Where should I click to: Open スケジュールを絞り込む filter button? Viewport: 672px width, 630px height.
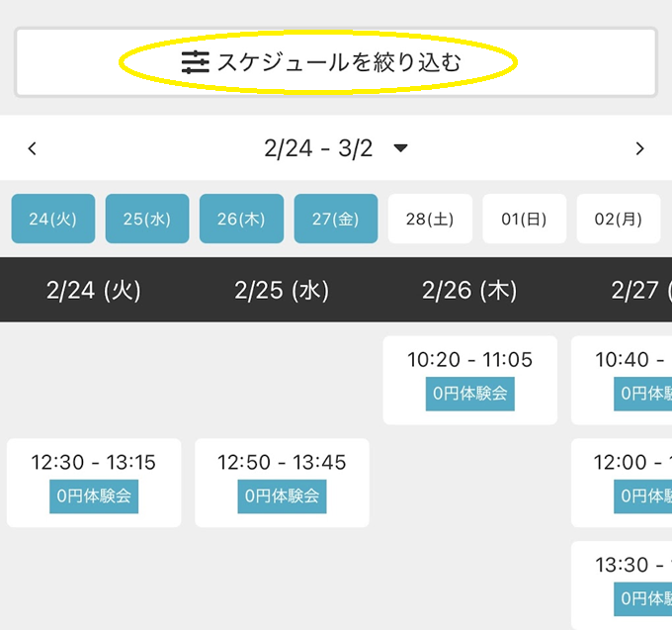pyautogui.click(x=336, y=62)
